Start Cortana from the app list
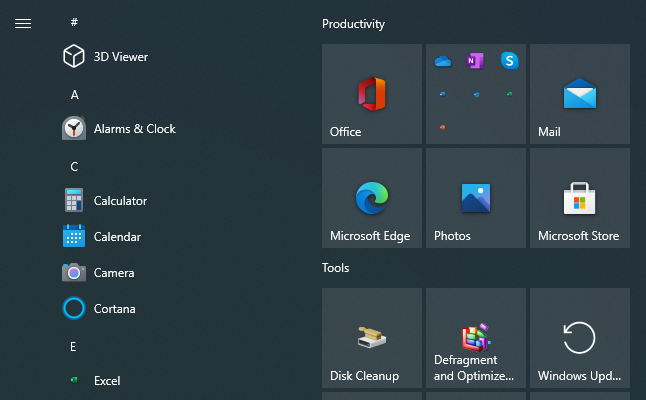Image resolution: width=646 pixels, height=400 pixels. tap(99, 309)
